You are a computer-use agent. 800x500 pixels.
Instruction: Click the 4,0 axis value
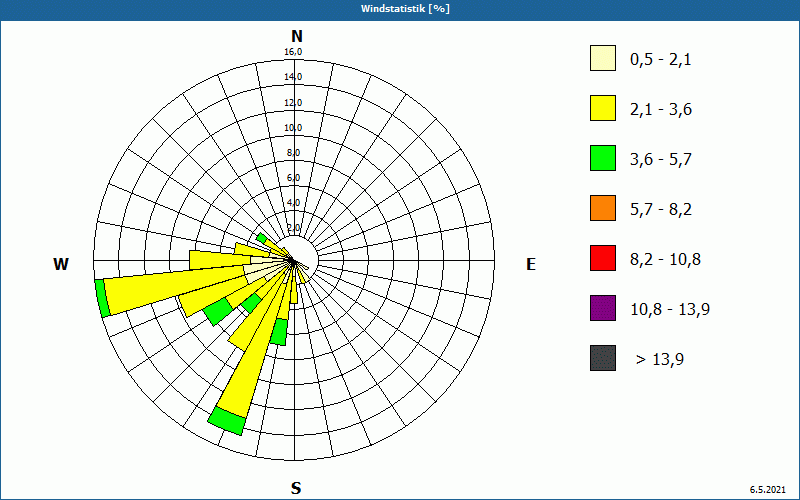(x=293, y=203)
